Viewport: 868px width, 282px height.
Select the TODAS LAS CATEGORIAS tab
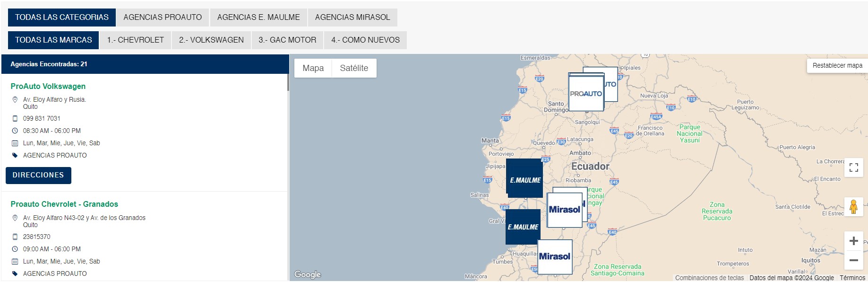coord(61,18)
